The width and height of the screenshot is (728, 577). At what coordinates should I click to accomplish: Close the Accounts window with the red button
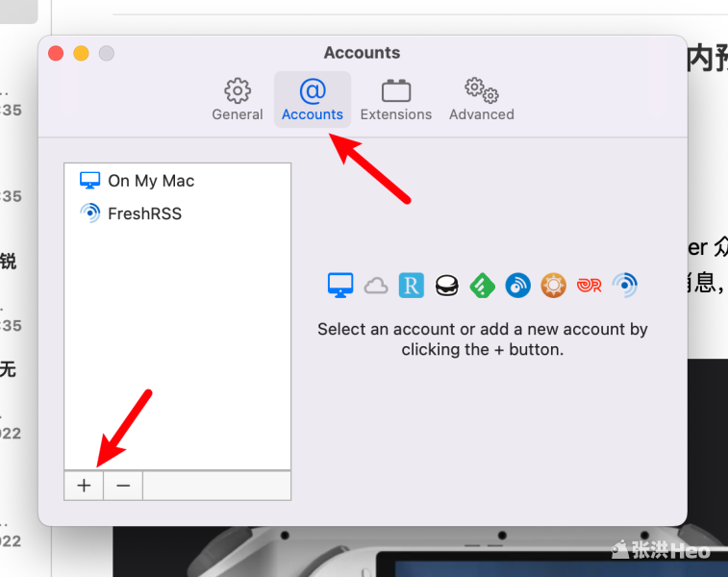(x=56, y=53)
